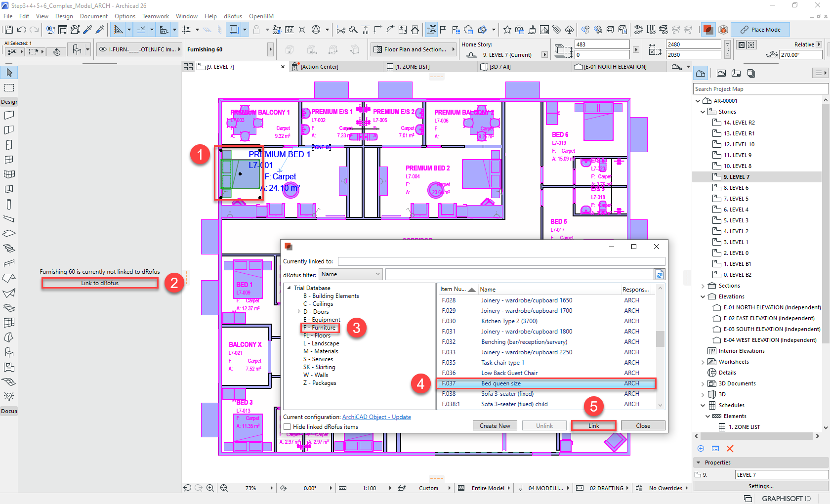Enable the Hide linked dRofus items checkbox

pos(287,426)
